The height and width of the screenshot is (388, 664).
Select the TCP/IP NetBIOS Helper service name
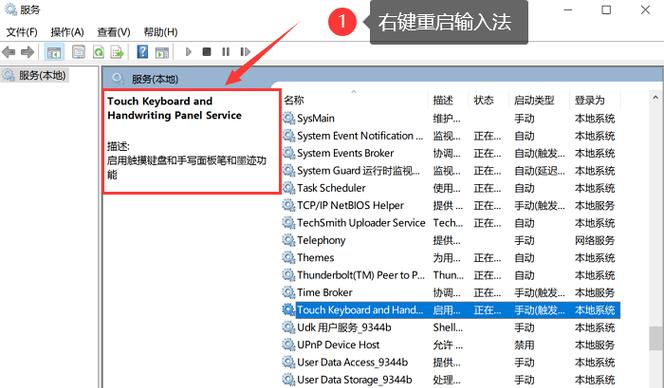[351, 205]
